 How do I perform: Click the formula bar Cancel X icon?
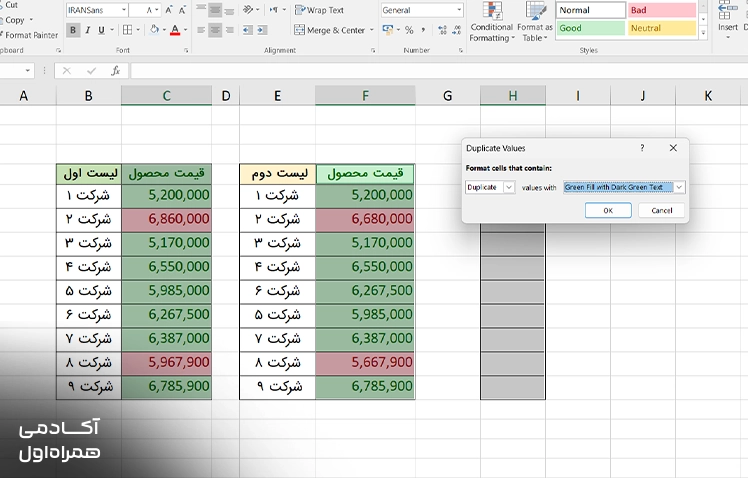pyautogui.click(x=66, y=71)
